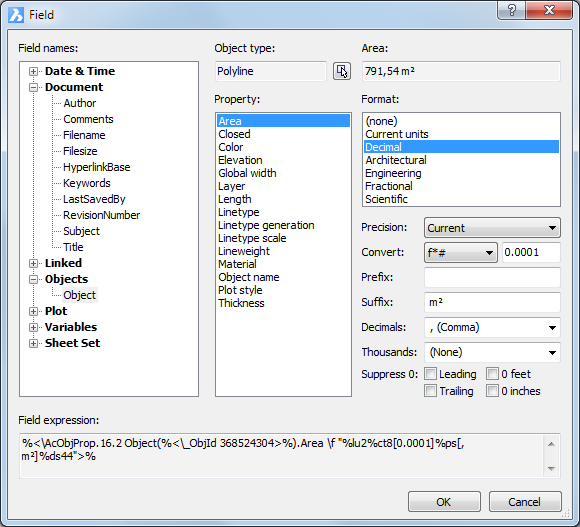Expand the Date & Time tree node
This screenshot has width=580, height=527.
[x=33, y=71]
